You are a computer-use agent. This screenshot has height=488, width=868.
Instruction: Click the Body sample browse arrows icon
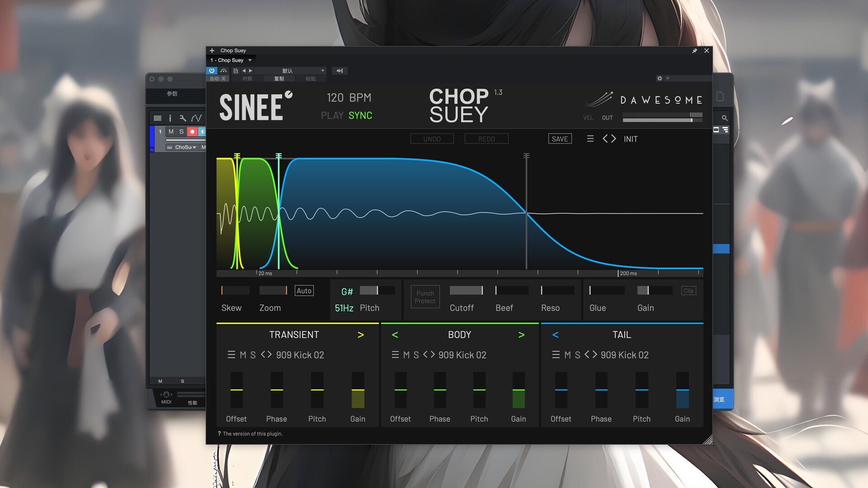pyautogui.click(x=429, y=355)
